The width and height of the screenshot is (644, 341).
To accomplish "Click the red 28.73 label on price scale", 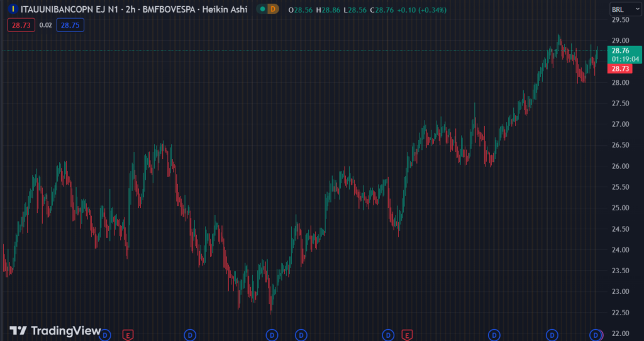I will [619, 68].
